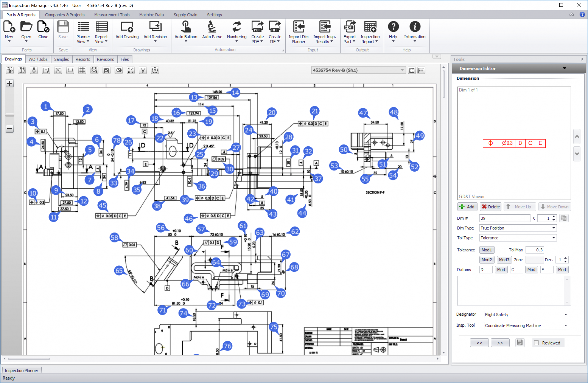The width and height of the screenshot is (588, 383).
Task: Toggle the drawing grid icon
Action: [82, 70]
